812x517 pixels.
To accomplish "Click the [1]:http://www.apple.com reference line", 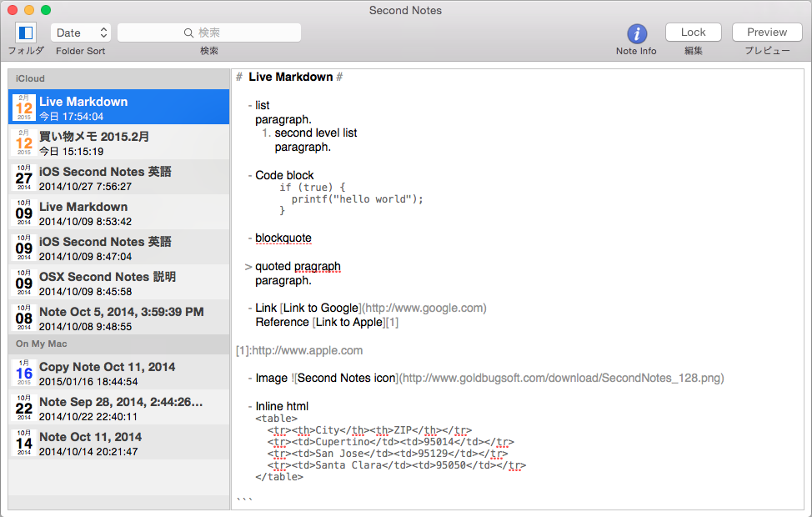I will tap(299, 351).
